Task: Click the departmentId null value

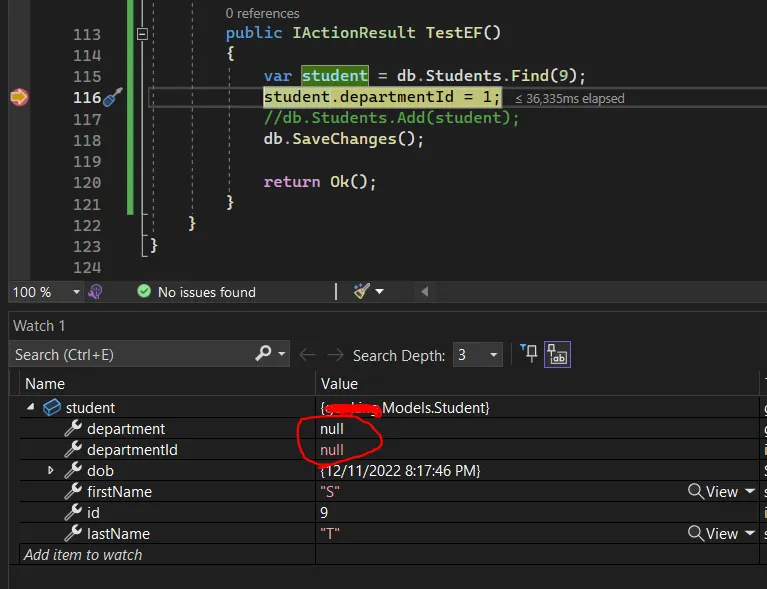Action: coord(332,450)
